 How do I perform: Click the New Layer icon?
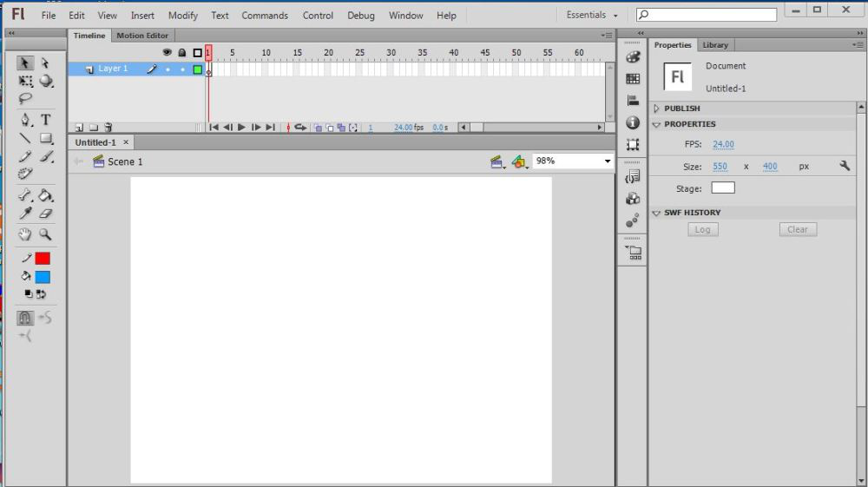point(79,128)
